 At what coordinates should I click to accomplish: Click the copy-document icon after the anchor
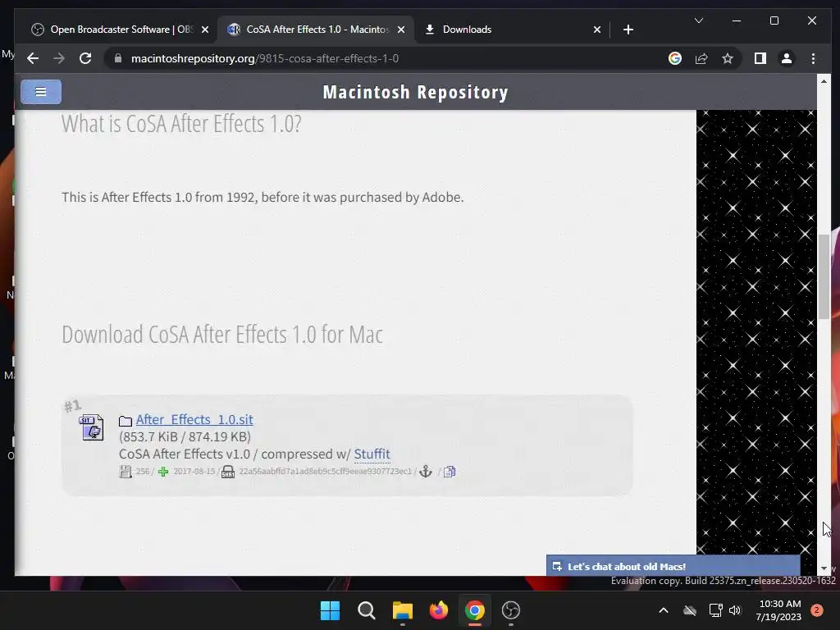tap(450, 472)
